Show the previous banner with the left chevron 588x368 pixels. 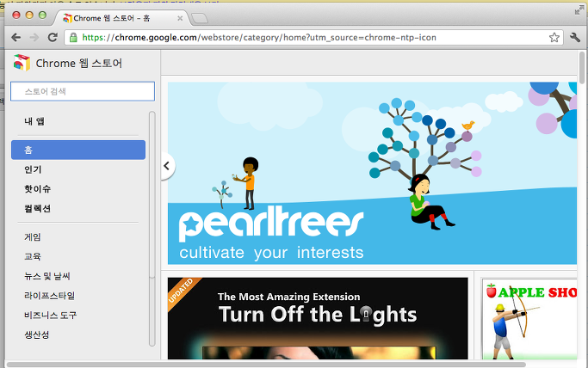click(x=168, y=166)
